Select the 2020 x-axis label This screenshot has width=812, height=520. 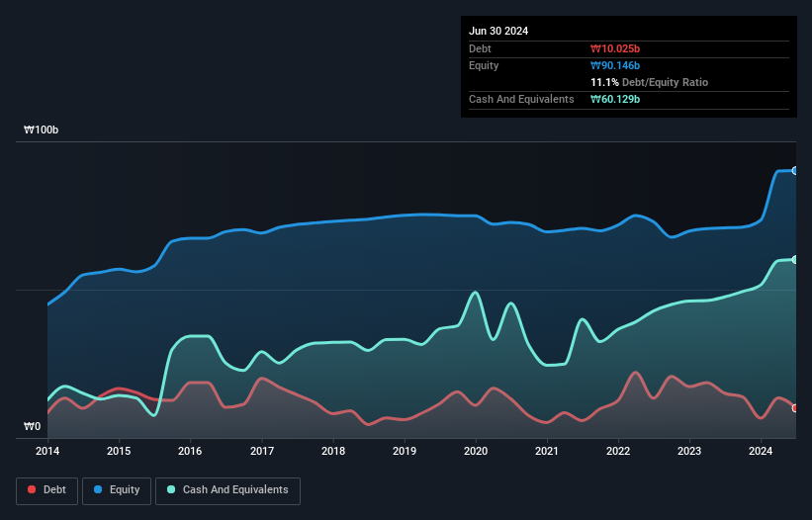click(476, 451)
